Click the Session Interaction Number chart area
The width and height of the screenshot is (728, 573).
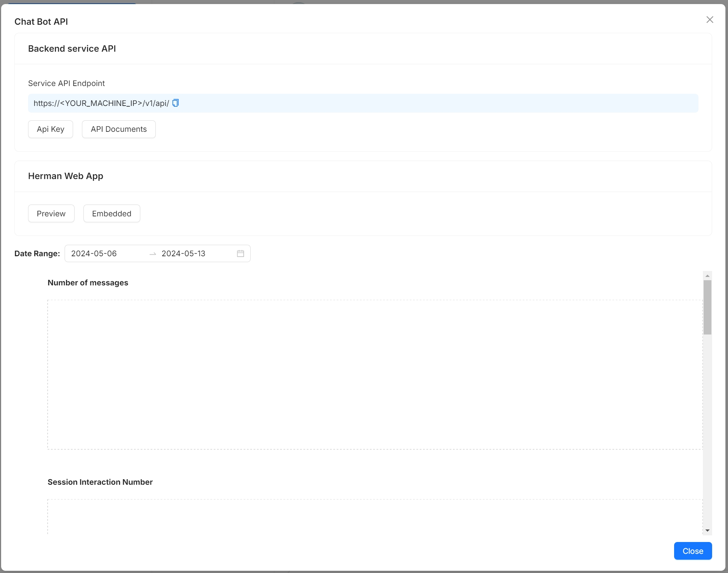(375, 517)
